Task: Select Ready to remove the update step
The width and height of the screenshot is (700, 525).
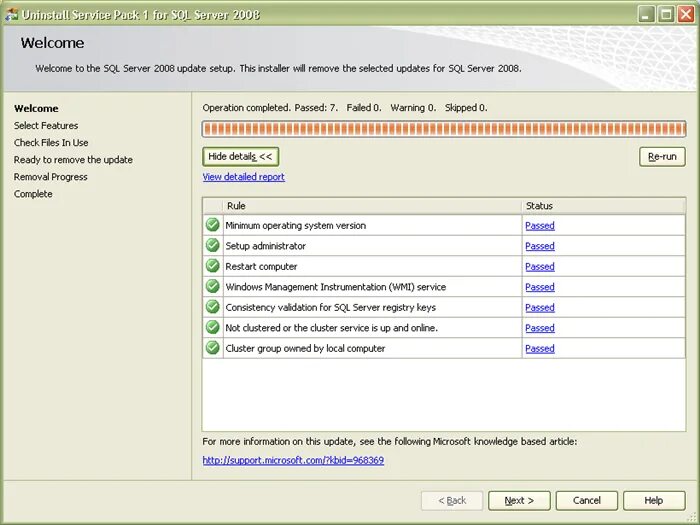Action: [73, 160]
